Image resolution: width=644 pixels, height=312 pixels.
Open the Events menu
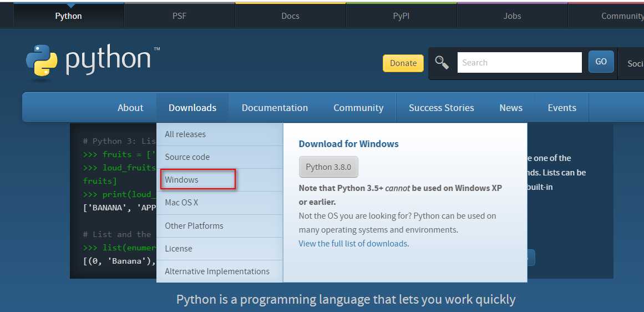(562, 108)
